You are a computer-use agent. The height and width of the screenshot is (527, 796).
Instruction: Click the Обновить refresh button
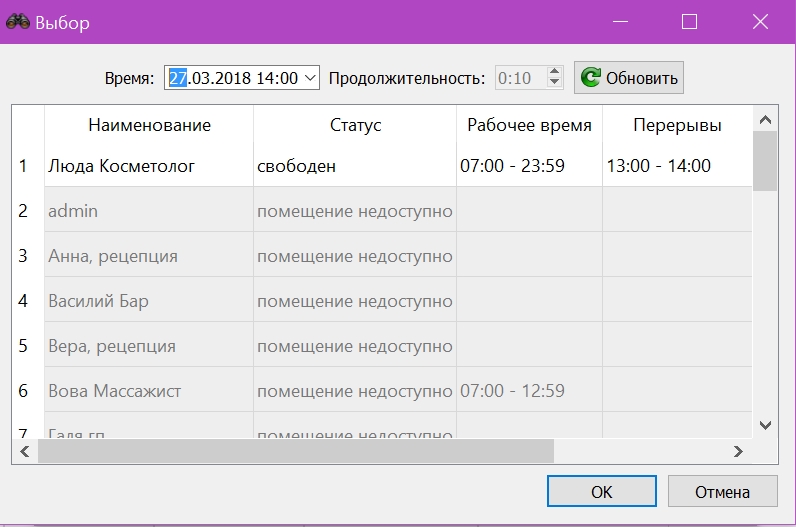click(629, 78)
